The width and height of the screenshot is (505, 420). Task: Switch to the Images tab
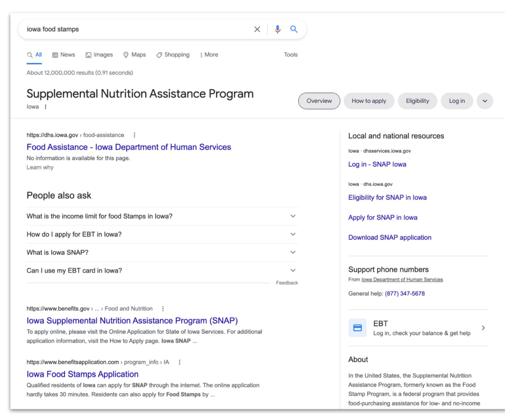pos(99,55)
